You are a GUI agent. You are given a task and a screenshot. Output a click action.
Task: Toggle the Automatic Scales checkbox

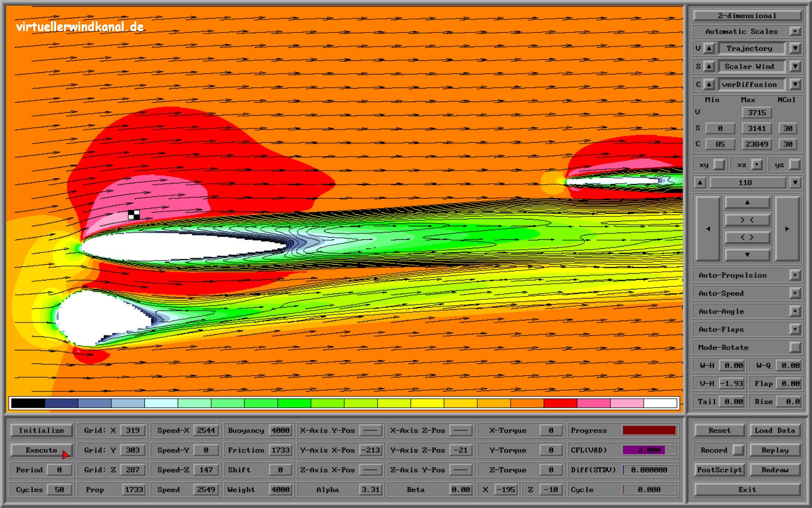(x=795, y=32)
